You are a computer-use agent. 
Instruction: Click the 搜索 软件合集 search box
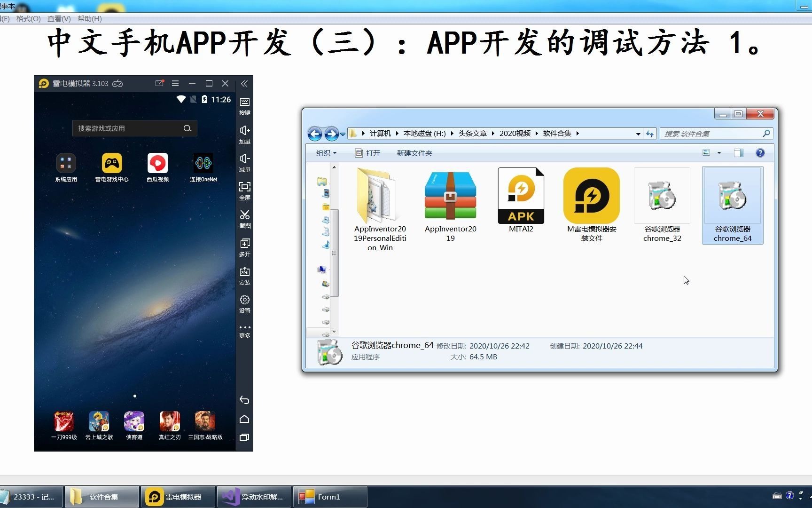(x=716, y=134)
